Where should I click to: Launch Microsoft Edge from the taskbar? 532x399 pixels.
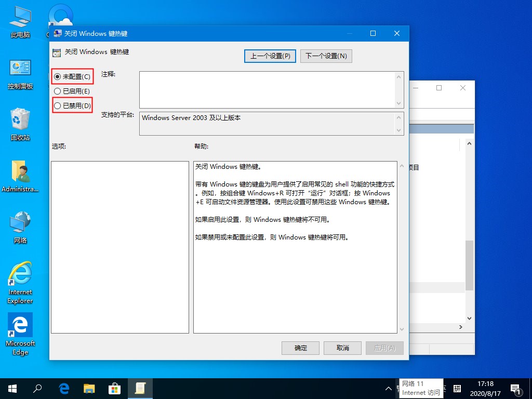pos(63,388)
